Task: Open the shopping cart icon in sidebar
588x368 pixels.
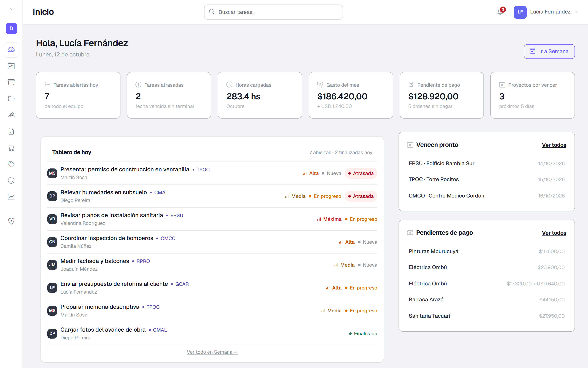Action: 11,148
